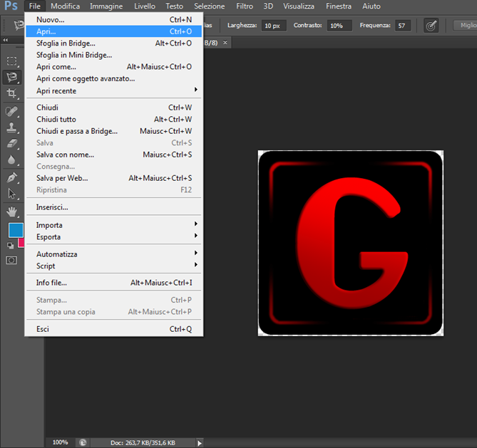The width and height of the screenshot is (477, 448).
Task: Choose Info file... entry
Action: [113, 283]
